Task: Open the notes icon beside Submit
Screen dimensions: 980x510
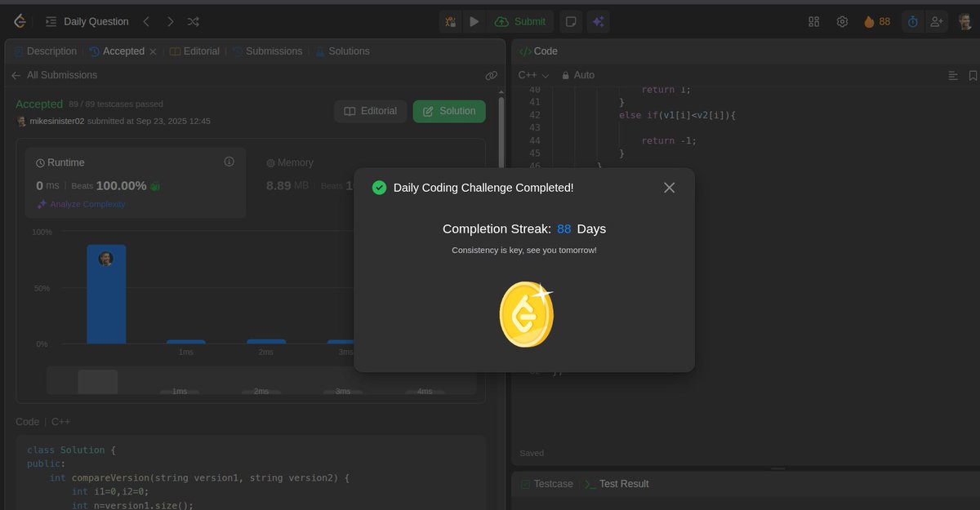Action: click(571, 22)
